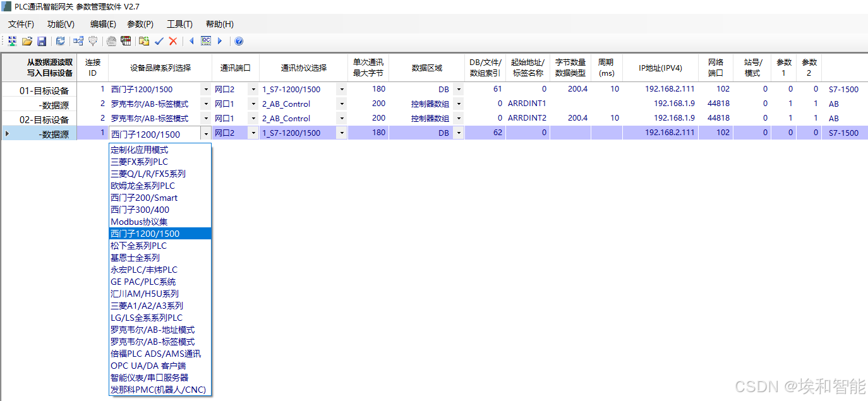
Task: Open the 编辑(E) menu
Action: 103,24
